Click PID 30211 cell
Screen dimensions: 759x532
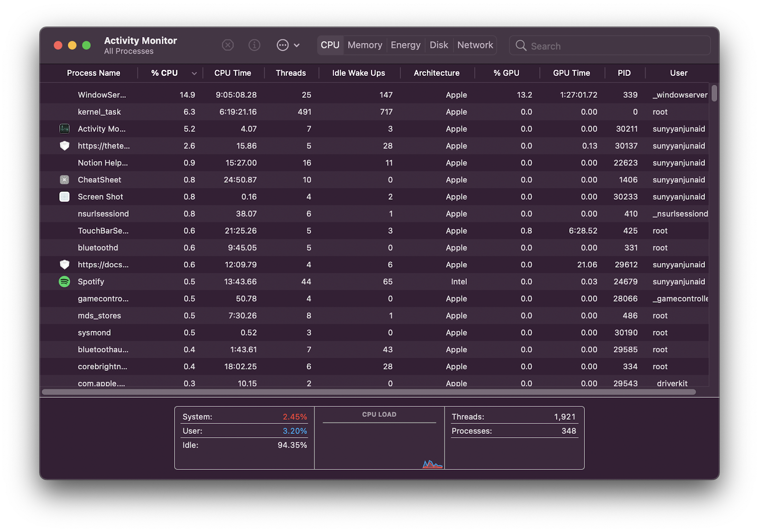(x=627, y=129)
